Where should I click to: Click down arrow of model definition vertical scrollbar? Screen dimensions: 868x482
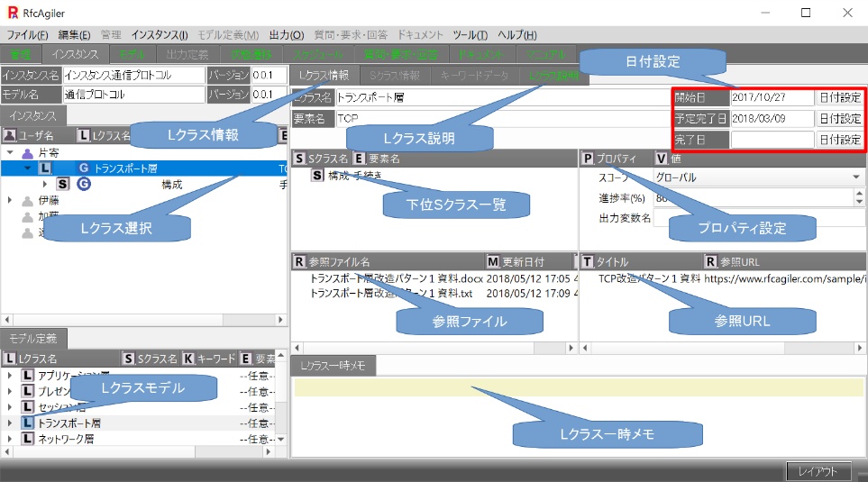(x=280, y=440)
